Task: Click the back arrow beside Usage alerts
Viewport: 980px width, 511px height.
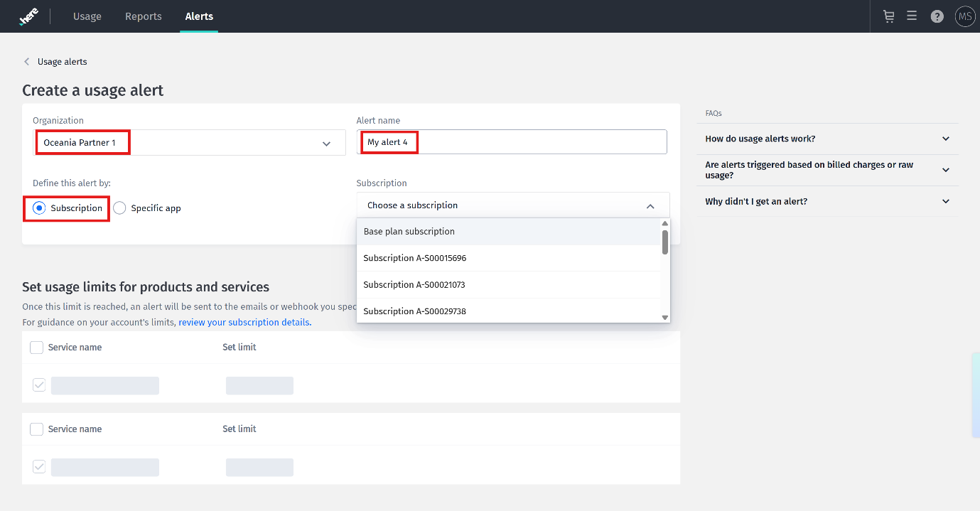Action: [x=27, y=62]
